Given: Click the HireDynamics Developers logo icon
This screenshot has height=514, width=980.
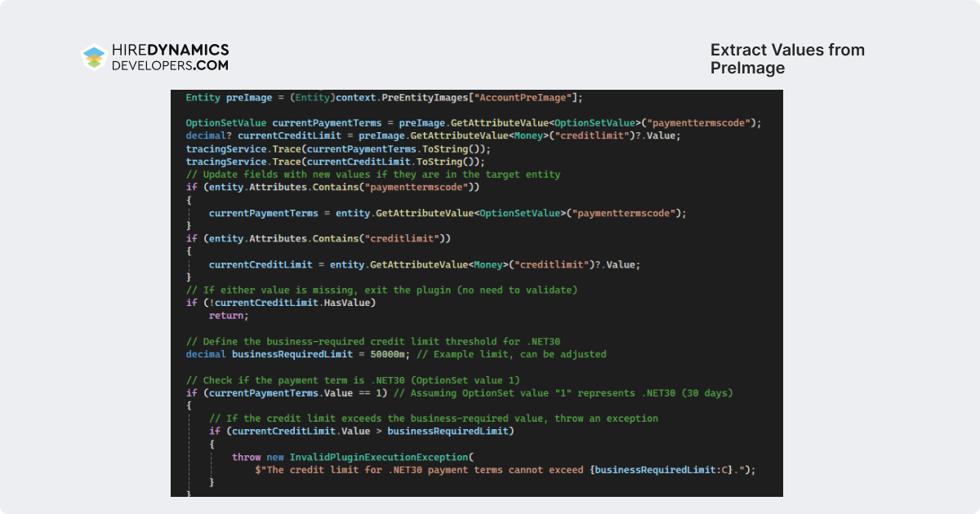Looking at the screenshot, I should 94,57.
